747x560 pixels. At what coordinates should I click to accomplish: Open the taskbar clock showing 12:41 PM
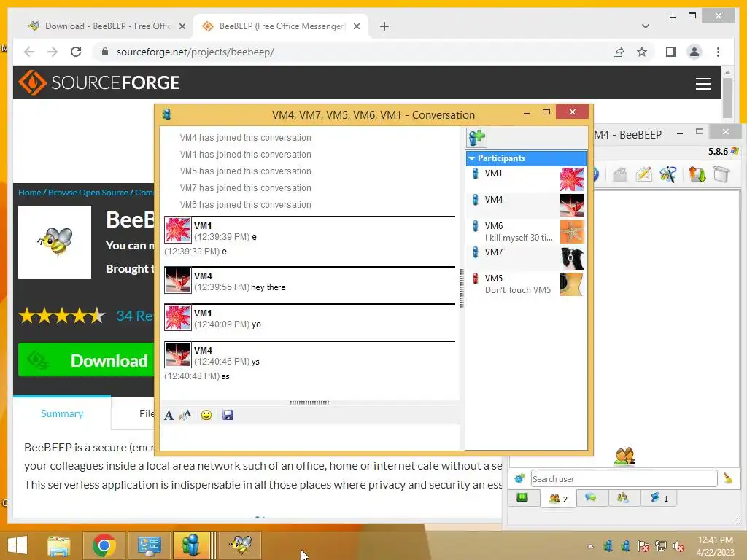point(715,546)
